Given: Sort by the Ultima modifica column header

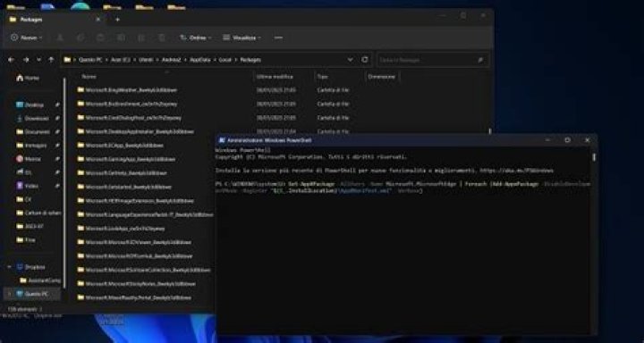Looking at the screenshot, I should coord(275,77).
